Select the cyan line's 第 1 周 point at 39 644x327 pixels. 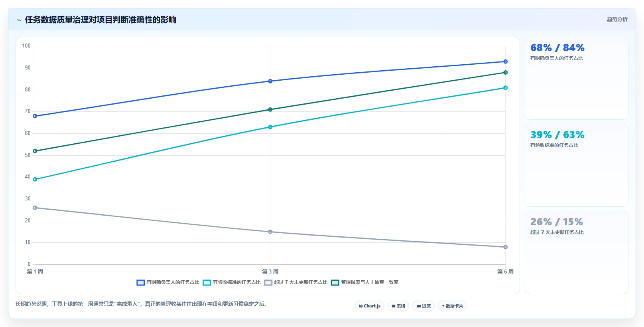[35, 179]
